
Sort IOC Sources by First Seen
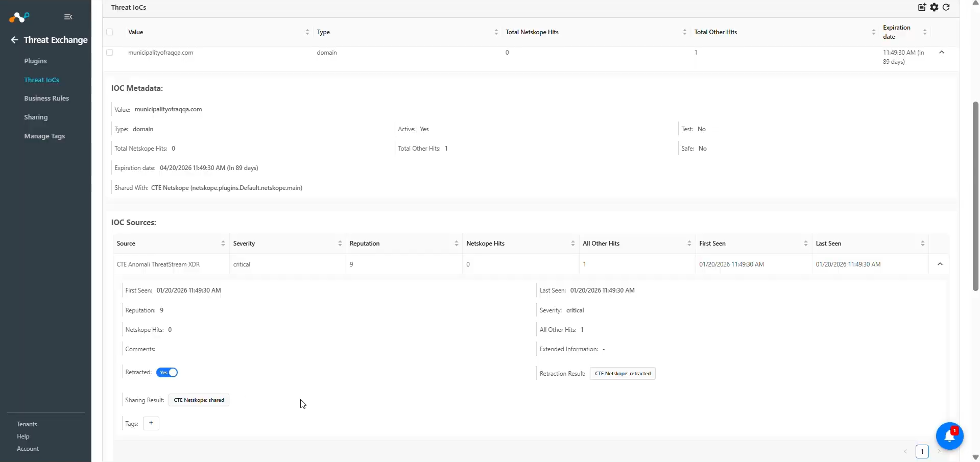point(806,244)
